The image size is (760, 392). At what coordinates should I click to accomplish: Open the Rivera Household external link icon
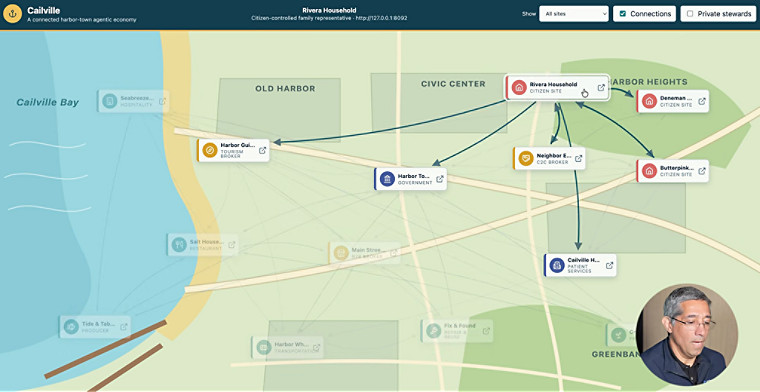[601, 88]
